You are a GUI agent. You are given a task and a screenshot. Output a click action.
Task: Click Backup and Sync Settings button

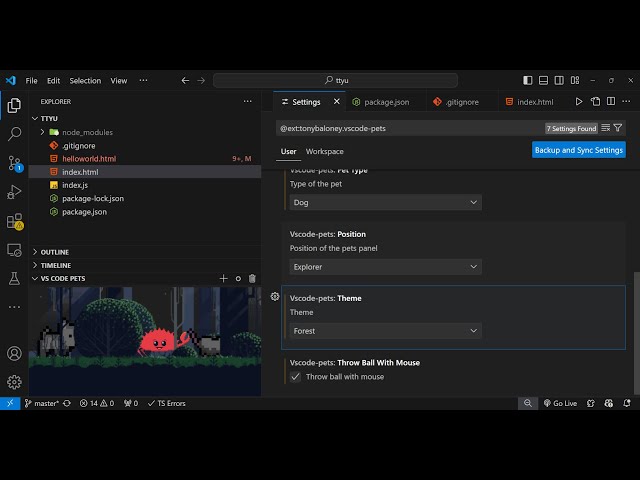click(x=579, y=150)
